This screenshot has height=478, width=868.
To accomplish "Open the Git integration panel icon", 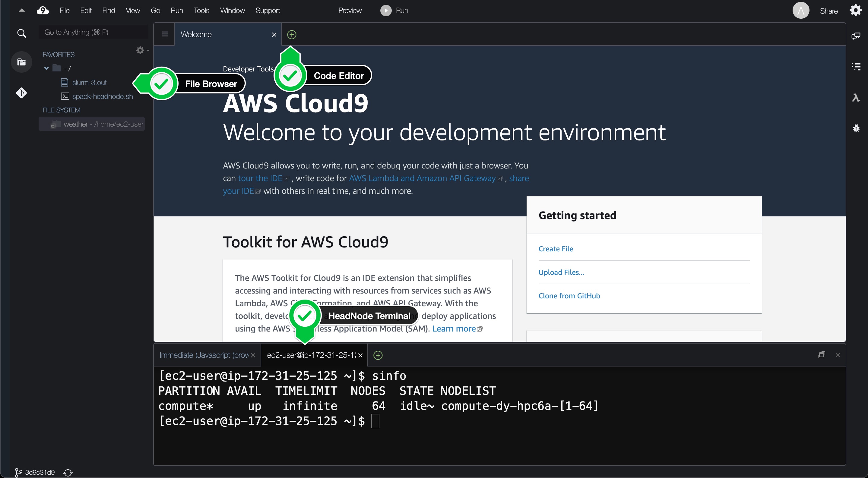I will tap(21, 92).
